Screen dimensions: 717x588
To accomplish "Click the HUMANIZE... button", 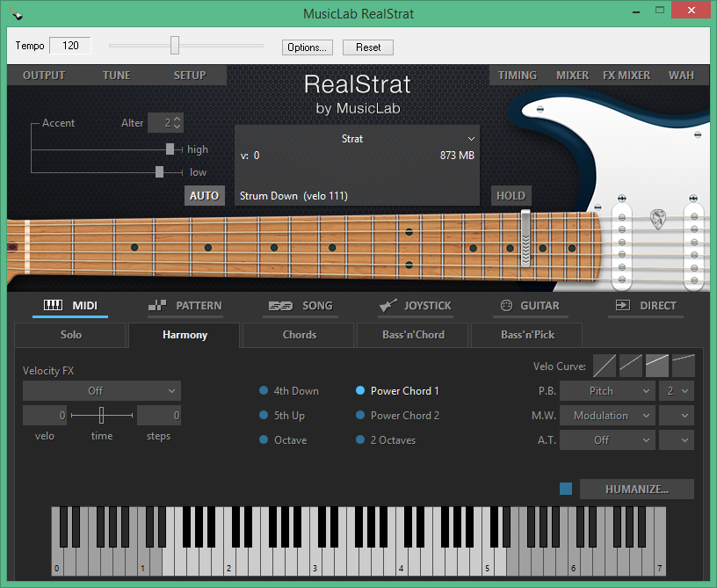I will click(x=637, y=490).
